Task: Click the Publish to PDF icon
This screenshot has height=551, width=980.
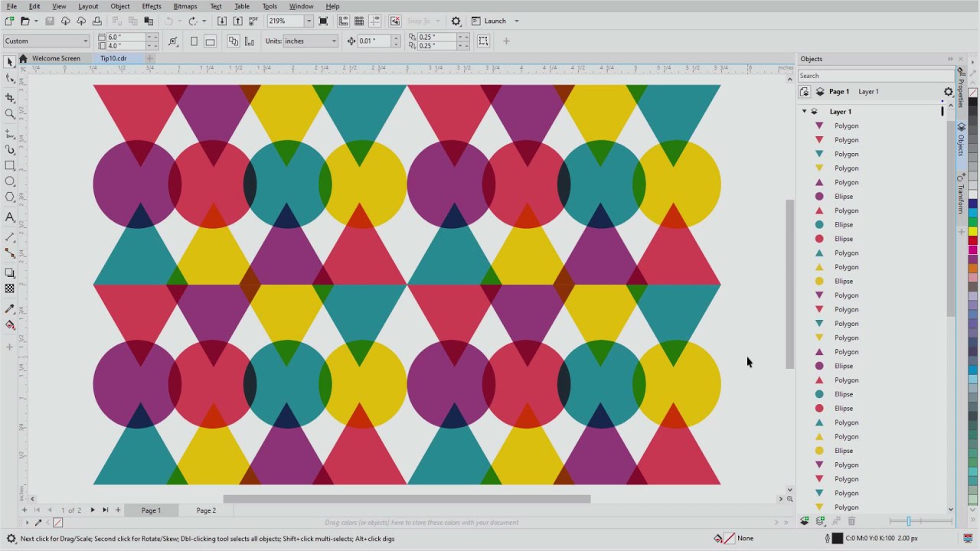Action: [253, 21]
